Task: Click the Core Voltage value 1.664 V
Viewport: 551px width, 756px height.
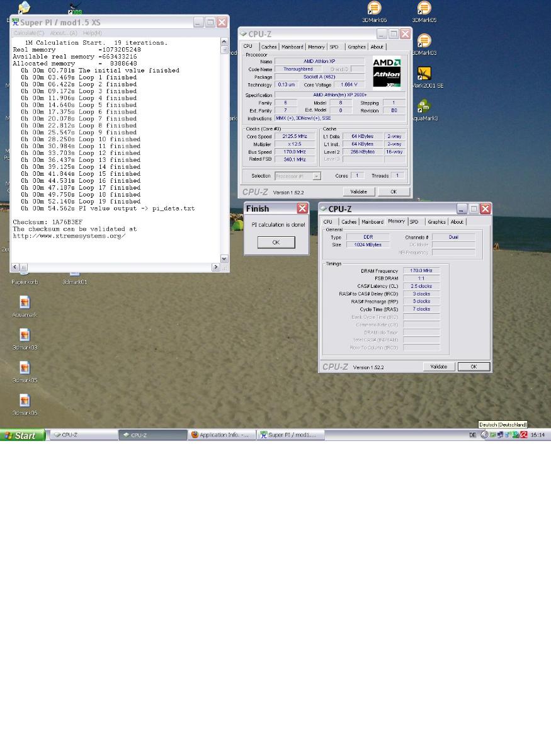Action: [x=348, y=84]
